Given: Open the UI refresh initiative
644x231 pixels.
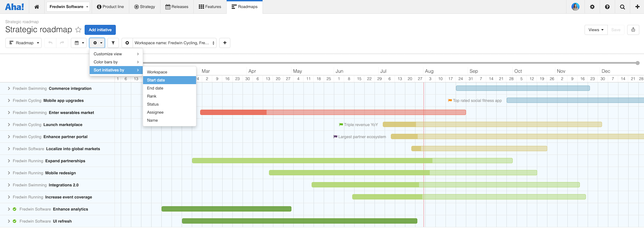Looking at the screenshot, I should point(62,221).
